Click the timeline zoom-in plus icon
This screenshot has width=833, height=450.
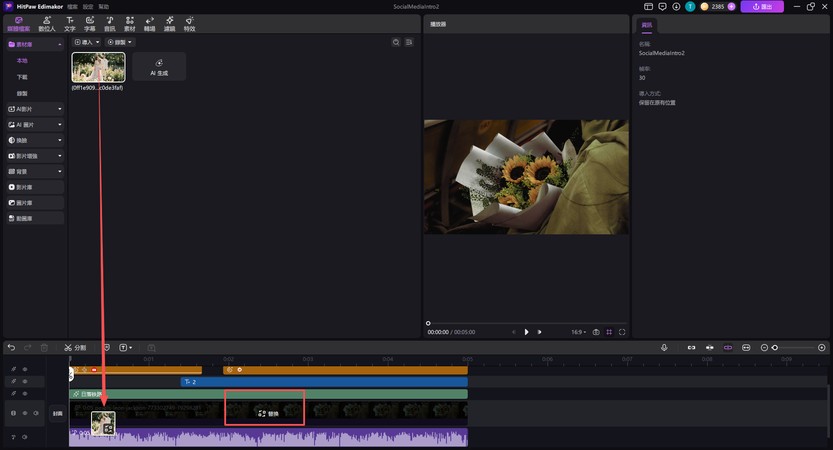[x=822, y=347]
